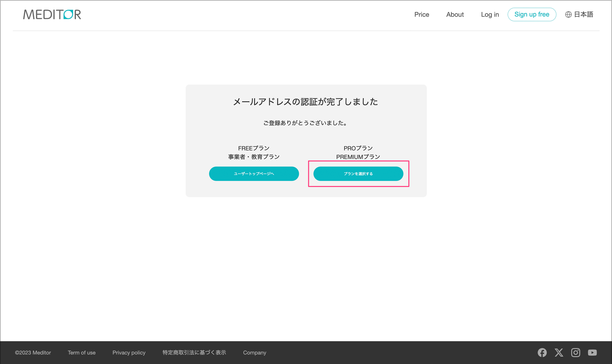
Task: Open the YouTube icon in footer
Action: tap(592, 352)
